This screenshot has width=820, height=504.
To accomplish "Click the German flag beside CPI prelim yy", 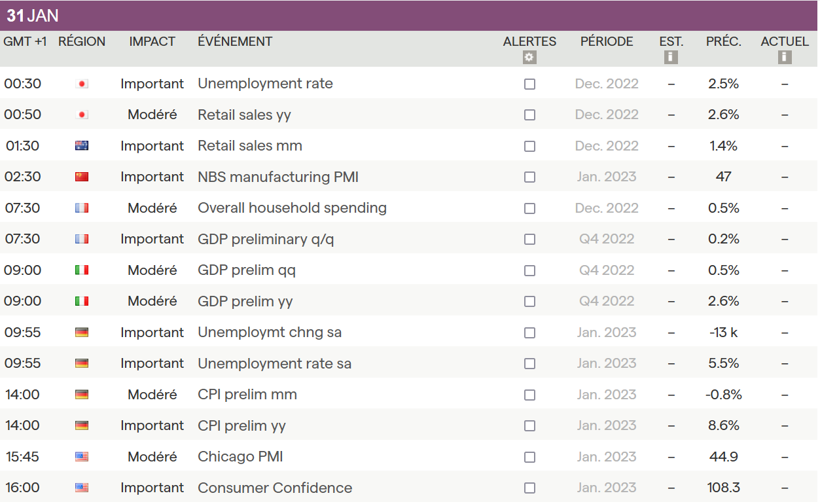I will [82, 425].
